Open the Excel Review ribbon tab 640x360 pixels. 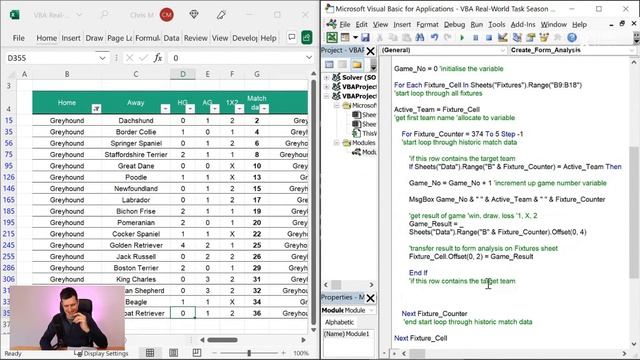(x=196, y=38)
